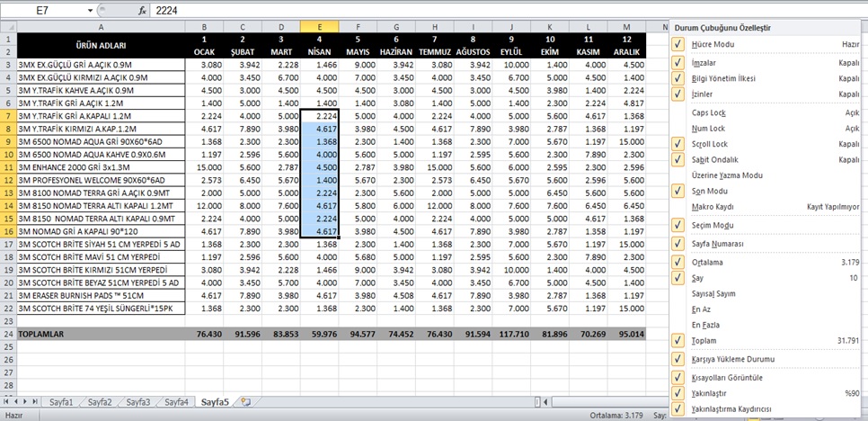This screenshot has height=421, width=868.
Task: Go to last sheet navigation arrow
Action: click(35, 401)
